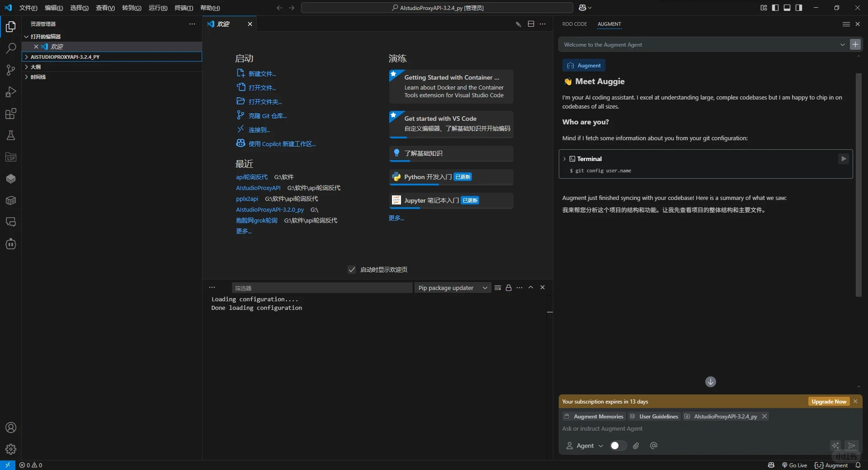Dismiss the subscription expires banner
This screenshot has width=868, height=470.
coord(855,402)
